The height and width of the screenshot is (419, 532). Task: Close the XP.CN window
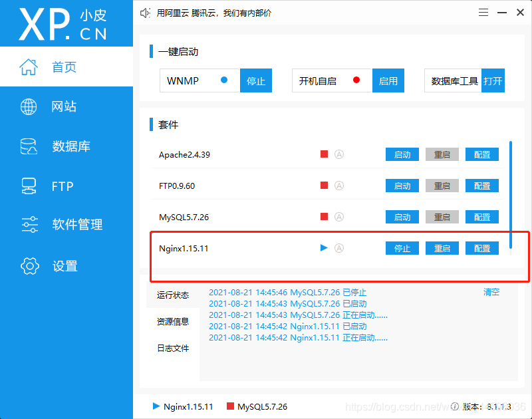click(x=520, y=13)
